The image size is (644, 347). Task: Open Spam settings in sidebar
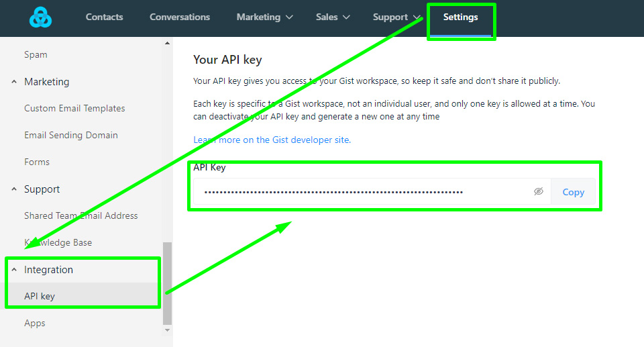click(x=36, y=54)
